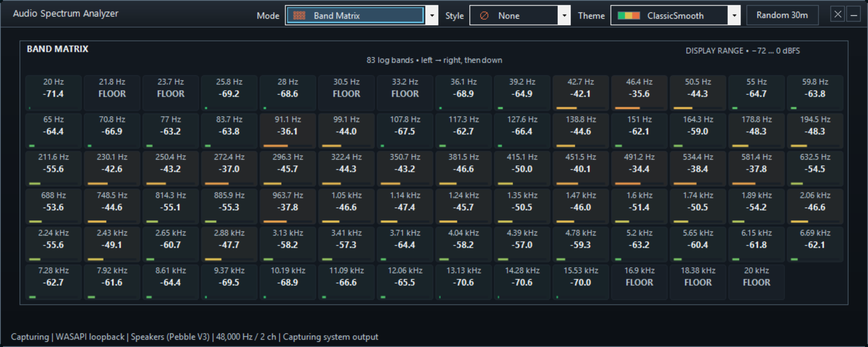Pick the "3.71 kHz" band cell
This screenshot has width=868, height=347.
405,244
